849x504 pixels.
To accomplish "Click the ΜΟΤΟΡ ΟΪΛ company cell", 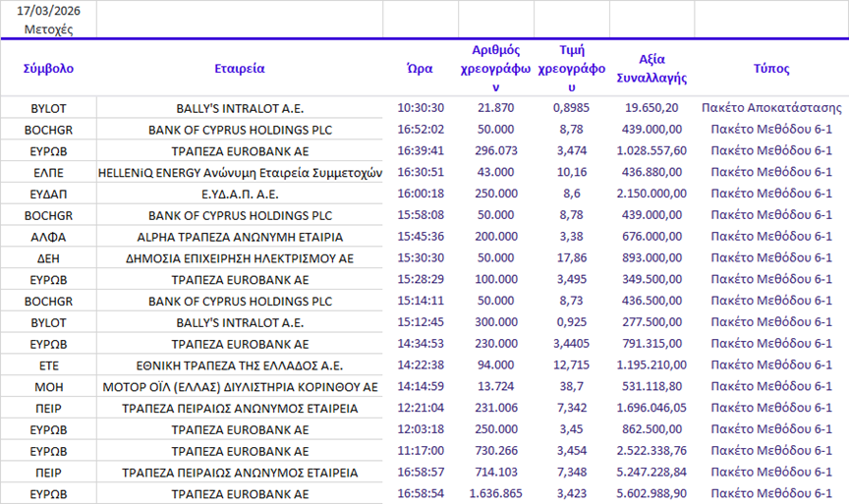I will [x=240, y=387].
